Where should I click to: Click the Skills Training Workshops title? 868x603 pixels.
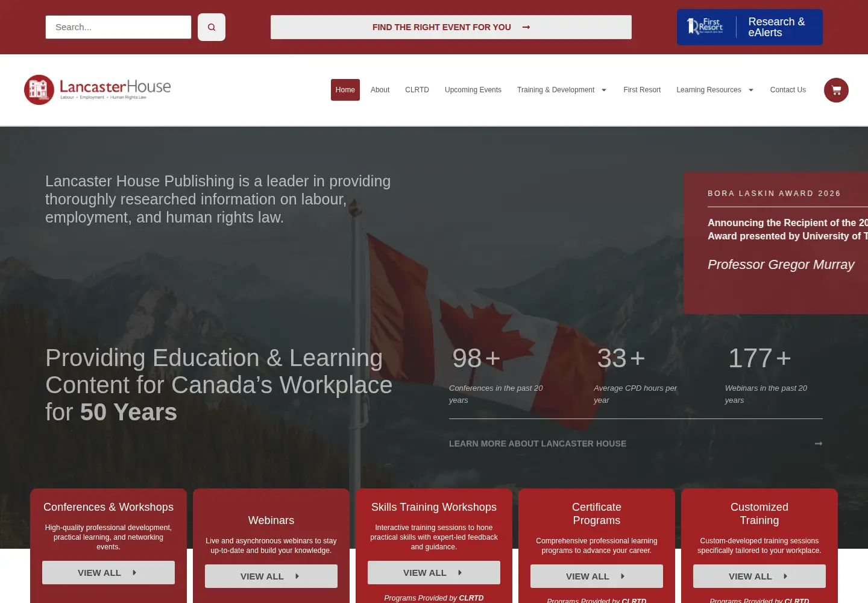click(434, 507)
